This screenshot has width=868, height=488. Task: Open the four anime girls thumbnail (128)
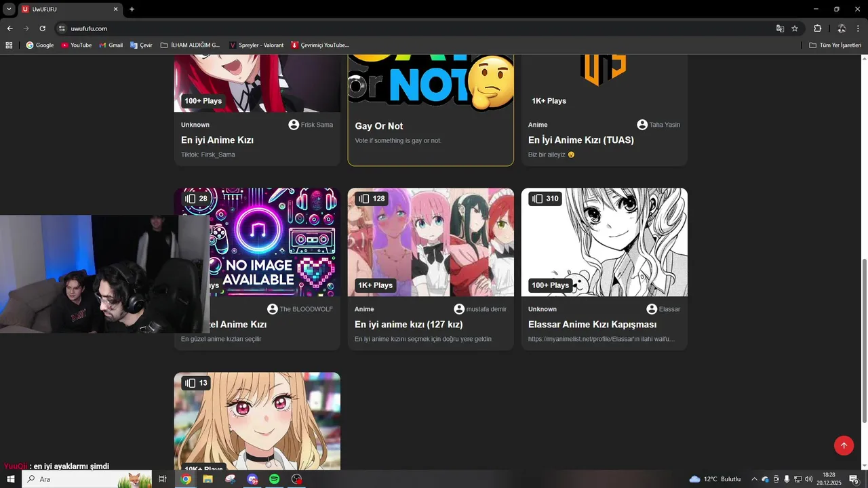coord(431,242)
